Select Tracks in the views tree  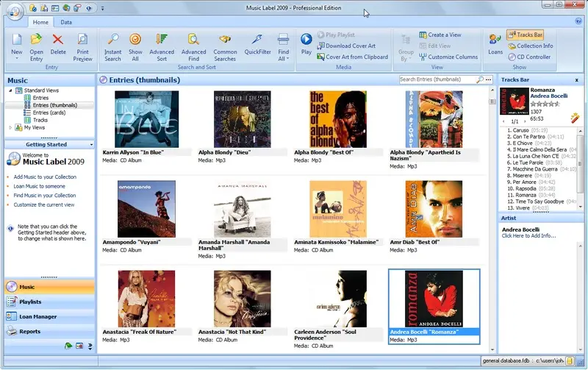[40, 120]
